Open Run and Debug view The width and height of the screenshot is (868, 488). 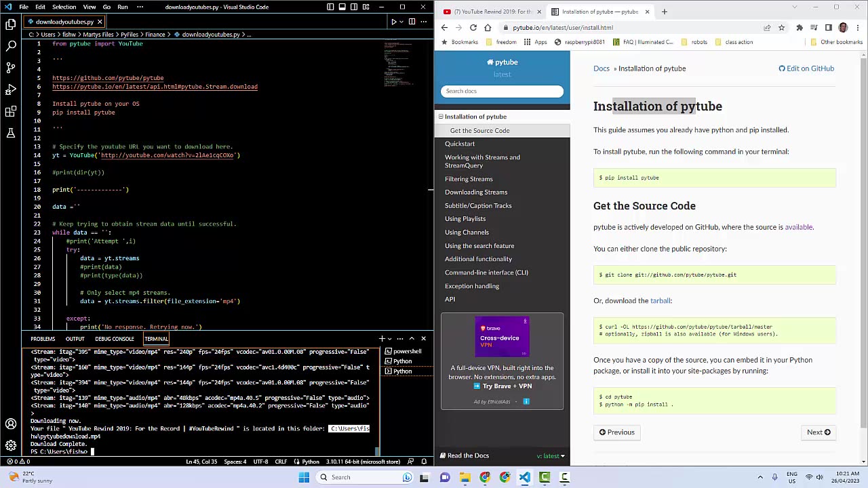pos(11,89)
